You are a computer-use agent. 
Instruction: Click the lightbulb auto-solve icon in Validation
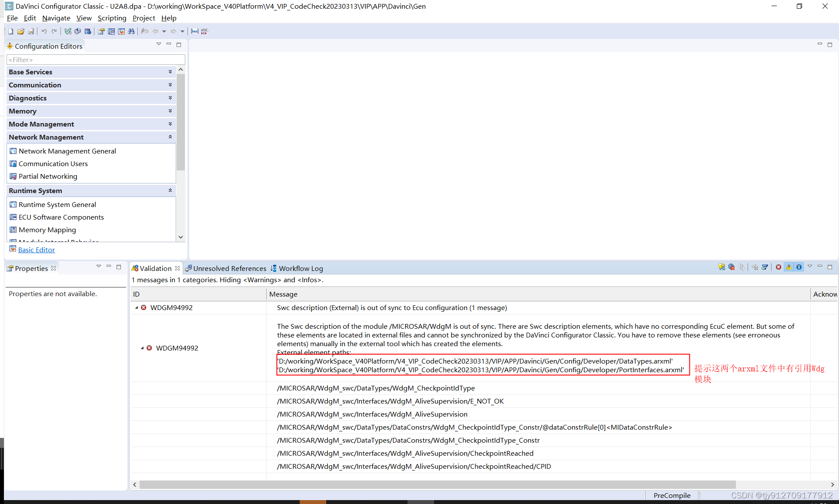[722, 267]
